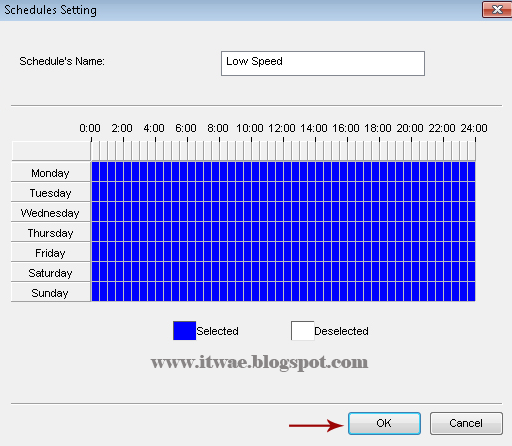512x446 pixels.
Task: Click the column header cell at 0:00
Action: pos(95,151)
